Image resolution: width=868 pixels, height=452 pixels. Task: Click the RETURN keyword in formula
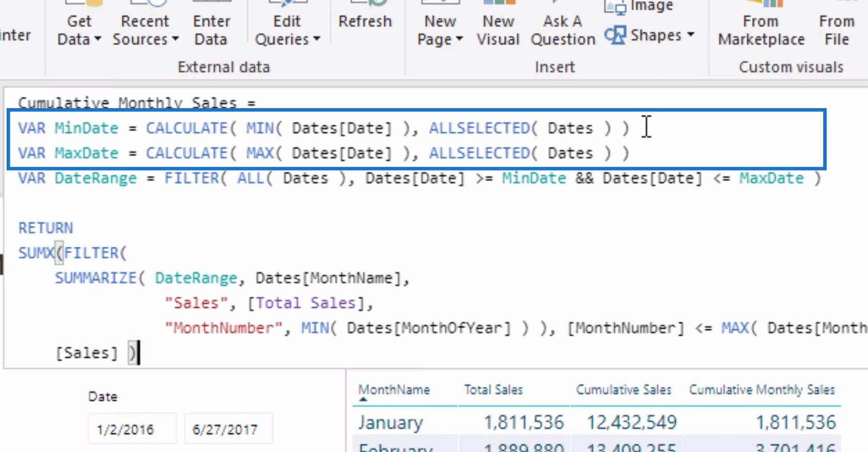[x=45, y=228]
